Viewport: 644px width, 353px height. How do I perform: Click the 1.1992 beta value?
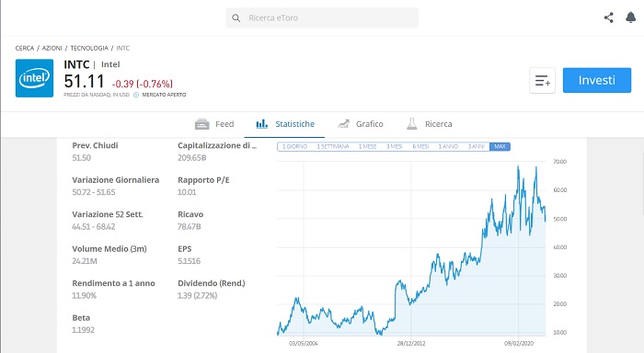(x=83, y=330)
